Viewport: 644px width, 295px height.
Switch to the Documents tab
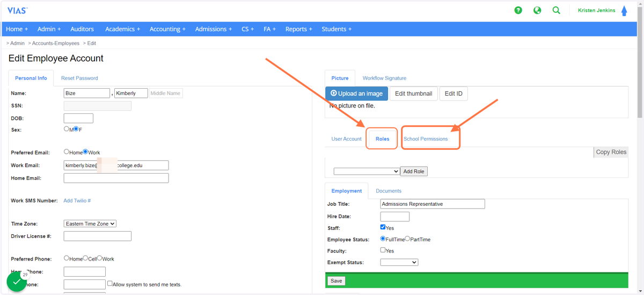pos(389,191)
